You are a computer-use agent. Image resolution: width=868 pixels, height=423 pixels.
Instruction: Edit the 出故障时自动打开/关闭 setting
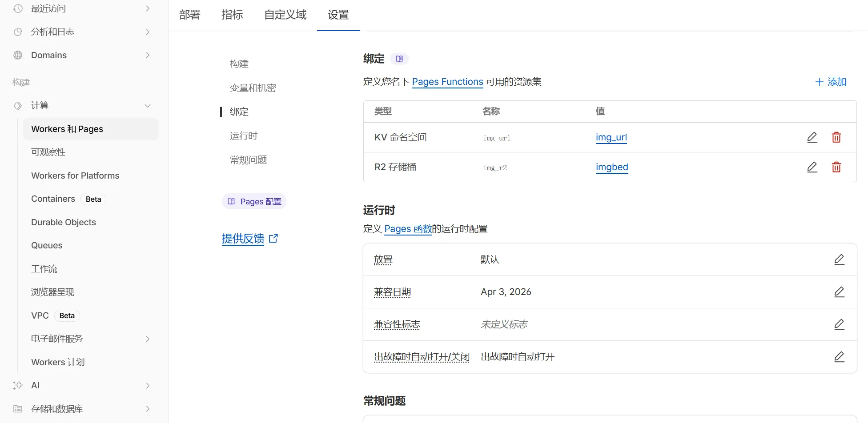[839, 357]
